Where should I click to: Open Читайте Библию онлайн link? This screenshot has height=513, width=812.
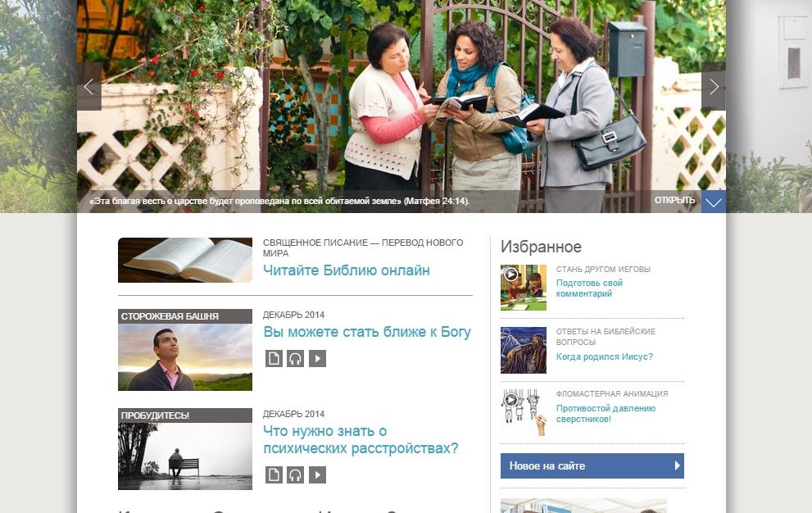tap(347, 270)
